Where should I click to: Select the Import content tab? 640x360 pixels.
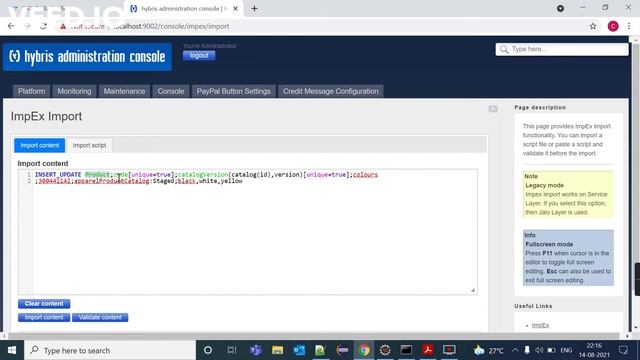(x=40, y=145)
